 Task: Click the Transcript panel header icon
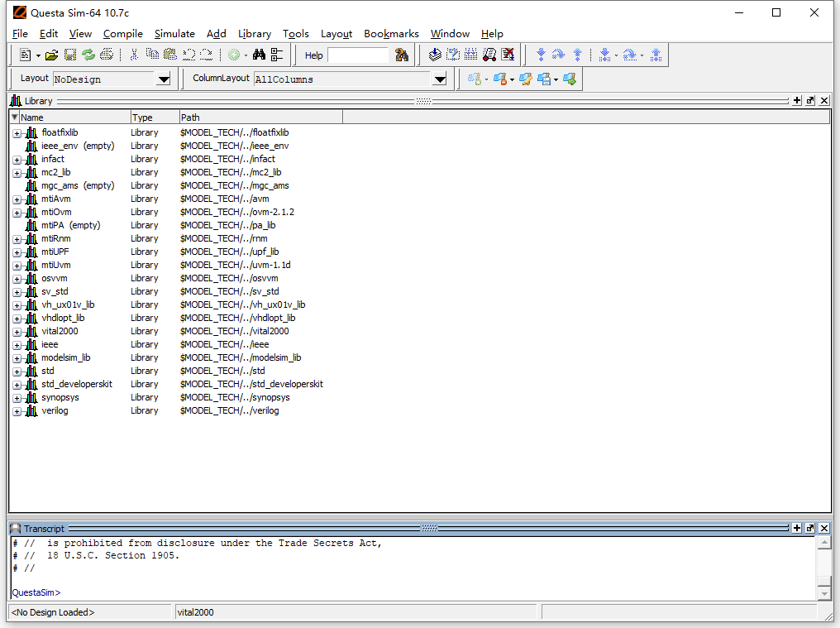tap(16, 528)
